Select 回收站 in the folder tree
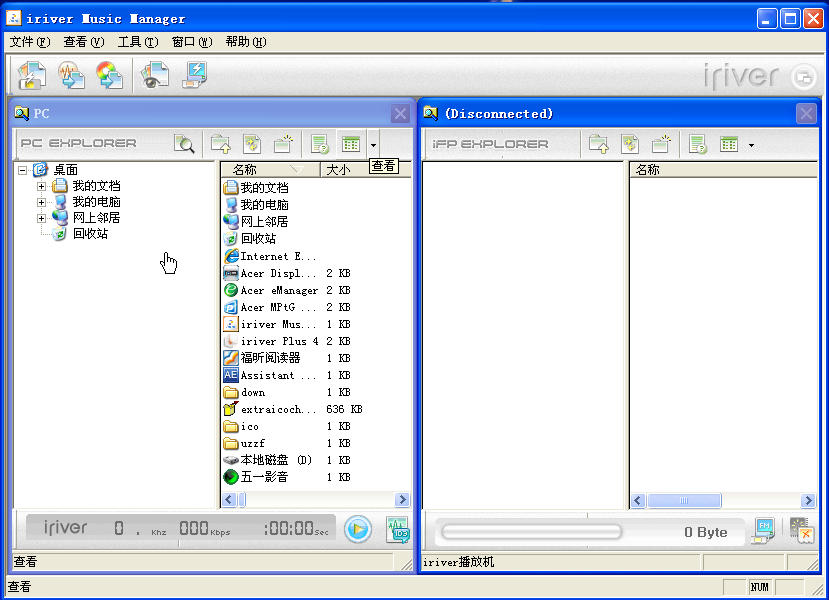The height and width of the screenshot is (600, 829). coord(90,234)
